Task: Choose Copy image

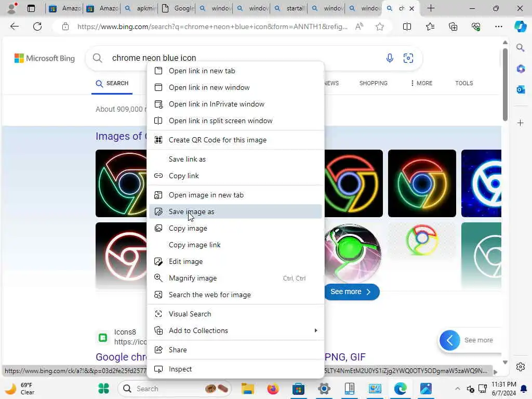Action: (x=235, y=229)
